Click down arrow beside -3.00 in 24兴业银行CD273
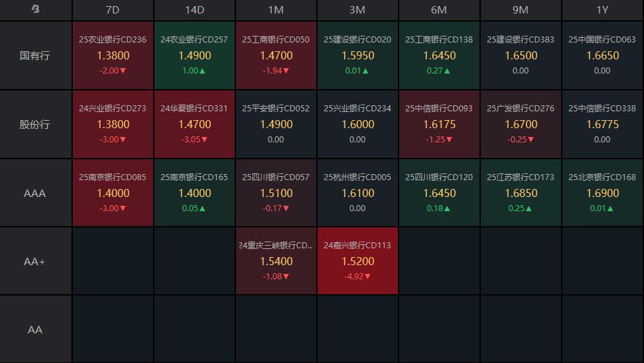 pyautogui.click(x=123, y=140)
